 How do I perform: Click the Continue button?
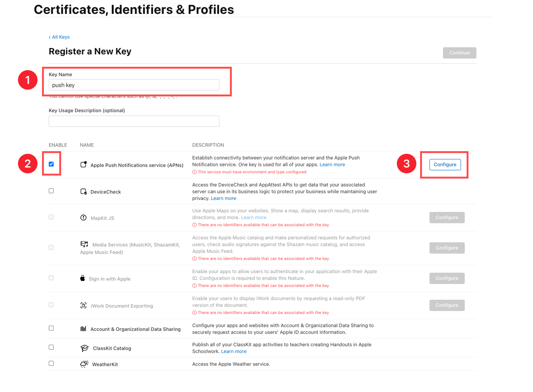[x=459, y=53]
